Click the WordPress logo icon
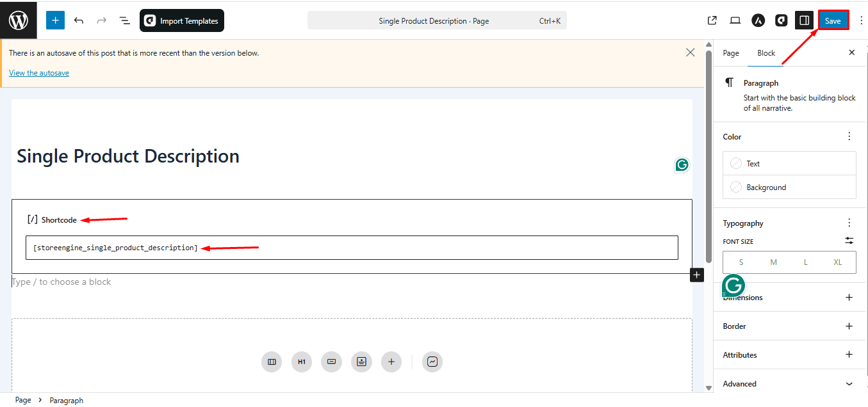The image size is (868, 407). click(17, 20)
